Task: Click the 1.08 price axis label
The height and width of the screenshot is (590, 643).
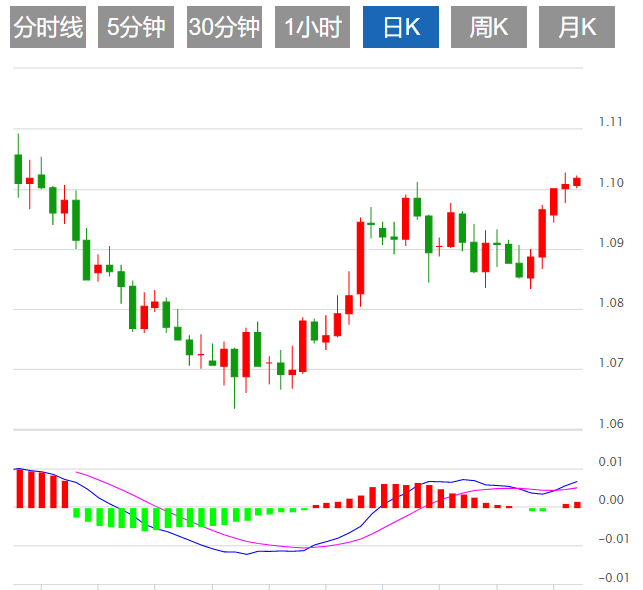Action: tap(611, 303)
